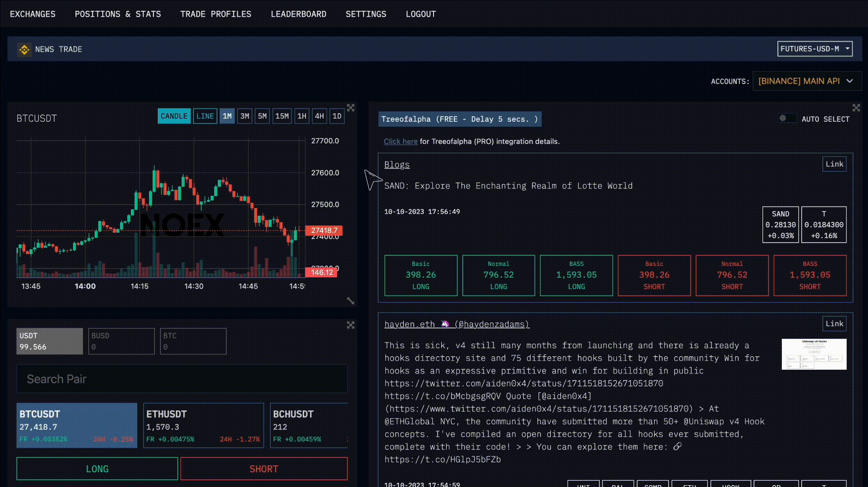Open the EXCHANGES menu
The image size is (868, 487).
pyautogui.click(x=32, y=14)
